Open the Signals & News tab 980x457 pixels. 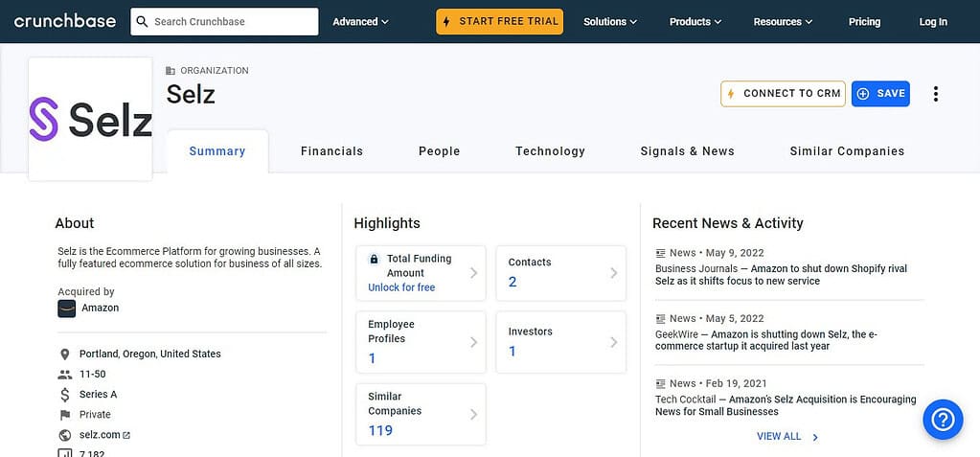[688, 151]
